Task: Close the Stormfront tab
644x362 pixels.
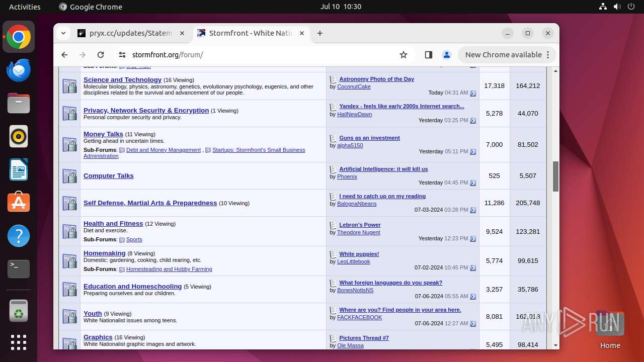Action: [302, 33]
